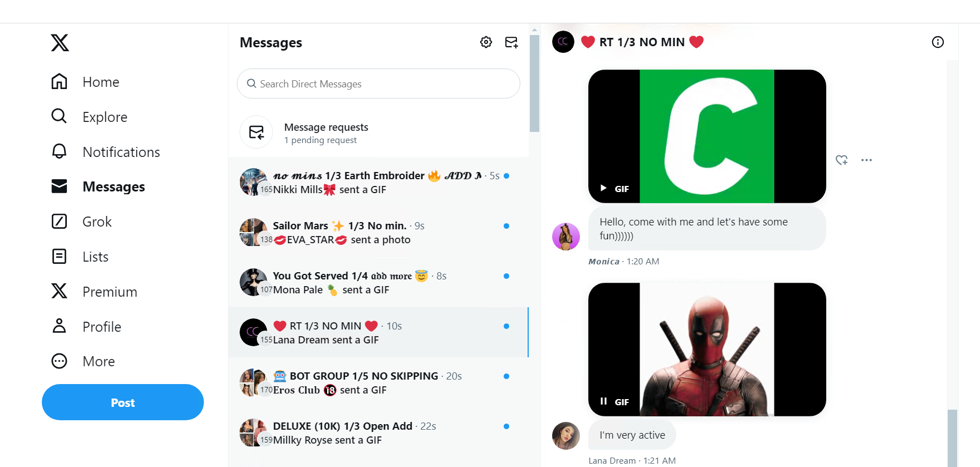This screenshot has height=467, width=980.
Task: Pause the Deadpool GIF
Action: point(603,401)
